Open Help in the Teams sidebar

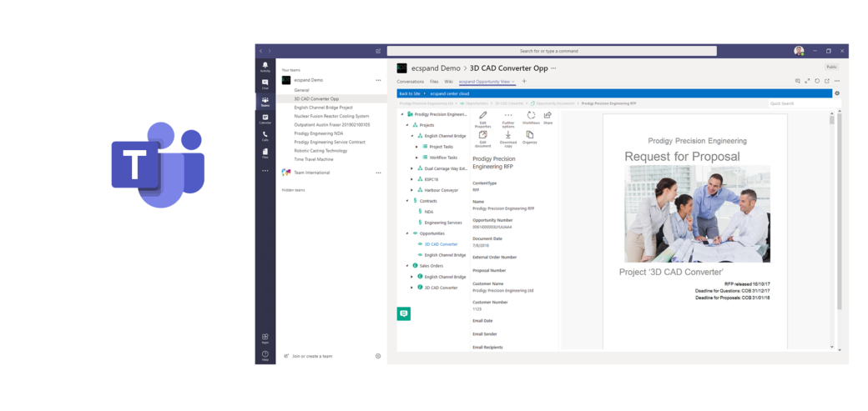click(265, 355)
